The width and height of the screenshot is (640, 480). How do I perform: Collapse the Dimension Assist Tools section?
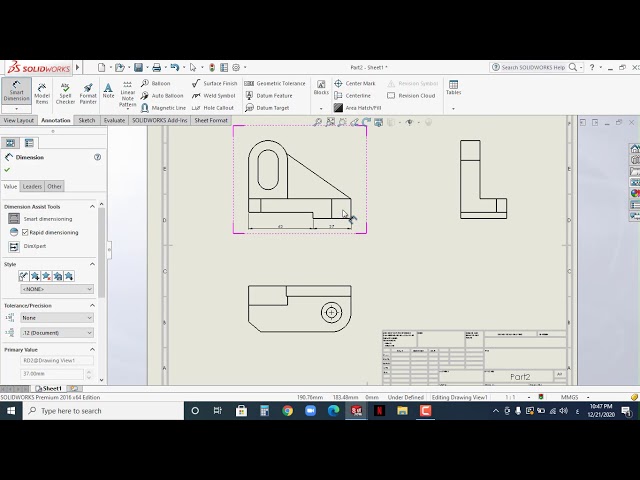point(92,207)
